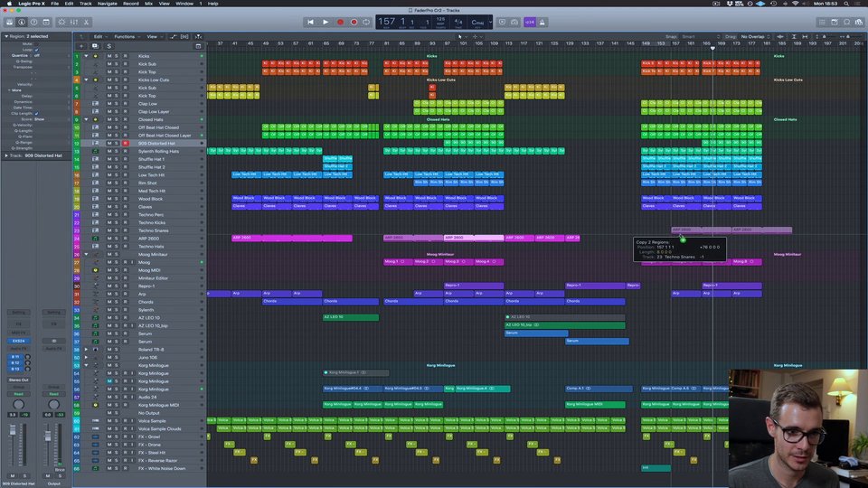Open the Snap Smart dropdown
This screenshot has width=868, height=488.
pyautogui.click(x=702, y=36)
